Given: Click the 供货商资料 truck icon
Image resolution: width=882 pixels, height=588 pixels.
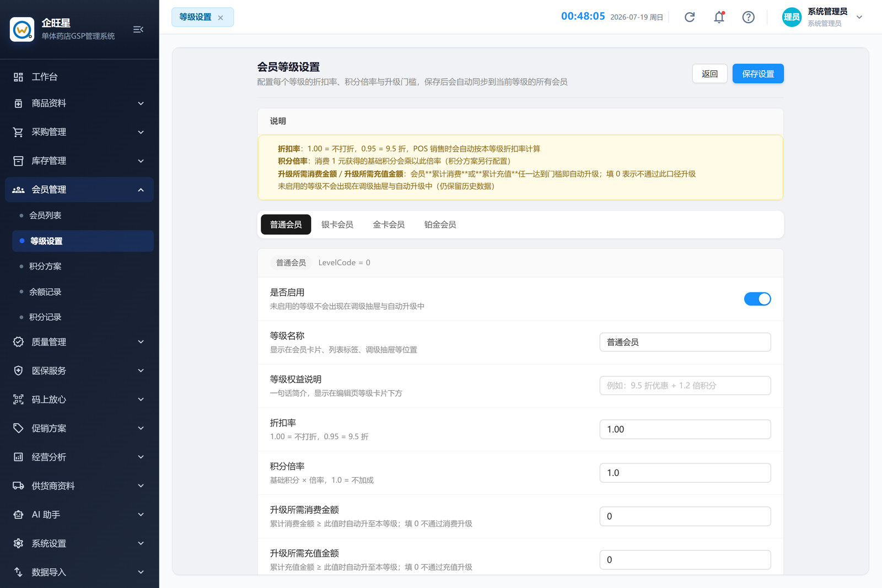Looking at the screenshot, I should pyautogui.click(x=18, y=485).
